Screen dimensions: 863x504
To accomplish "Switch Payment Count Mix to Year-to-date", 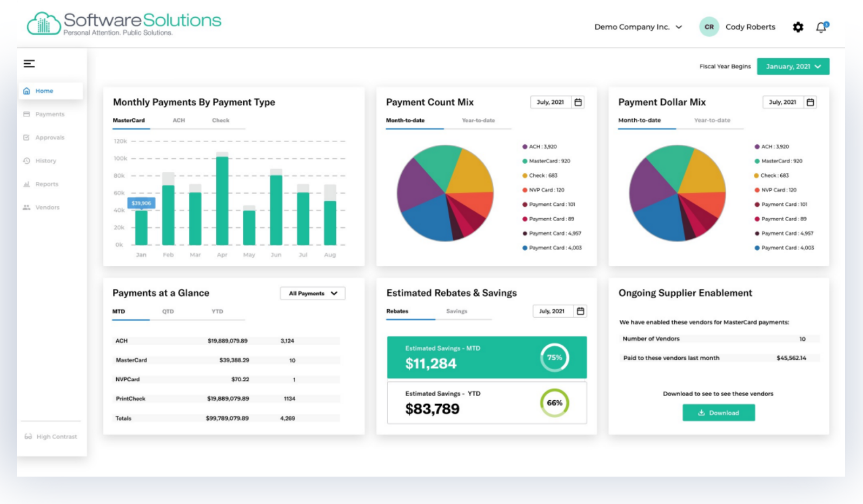I will 479,120.
